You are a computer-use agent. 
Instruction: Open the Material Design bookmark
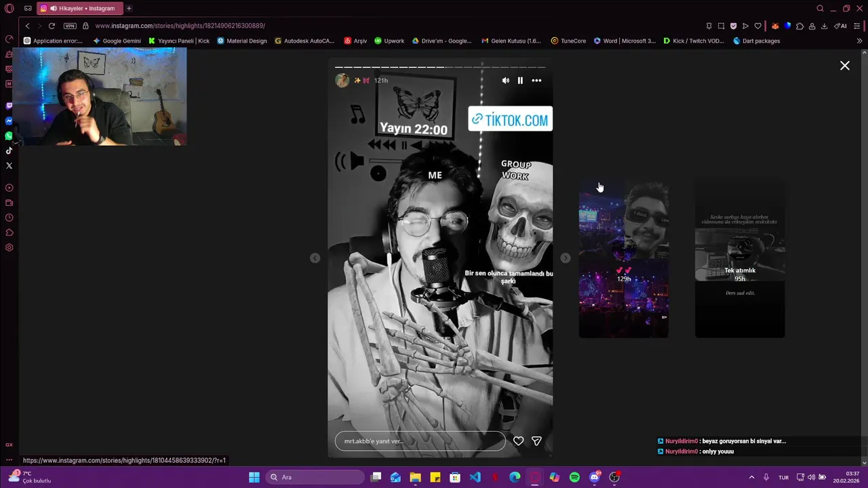(x=242, y=41)
